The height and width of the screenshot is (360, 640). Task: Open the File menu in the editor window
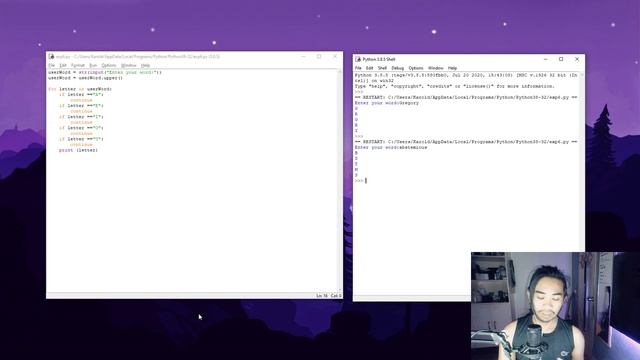(x=51, y=65)
